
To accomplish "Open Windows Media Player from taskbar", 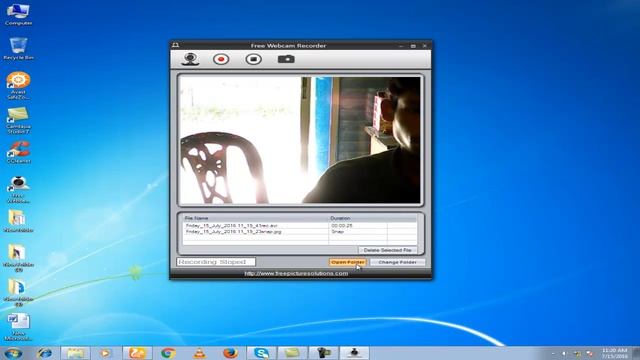I will (105, 353).
